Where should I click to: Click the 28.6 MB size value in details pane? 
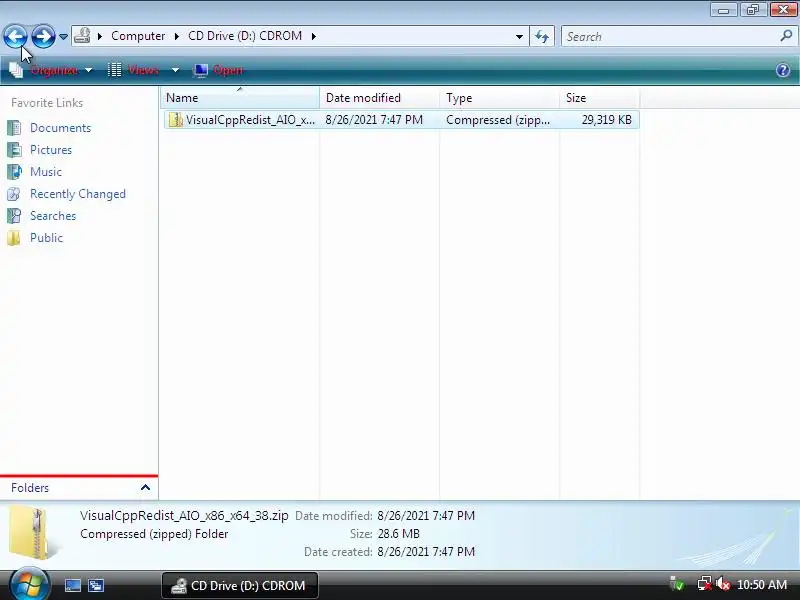(x=398, y=534)
